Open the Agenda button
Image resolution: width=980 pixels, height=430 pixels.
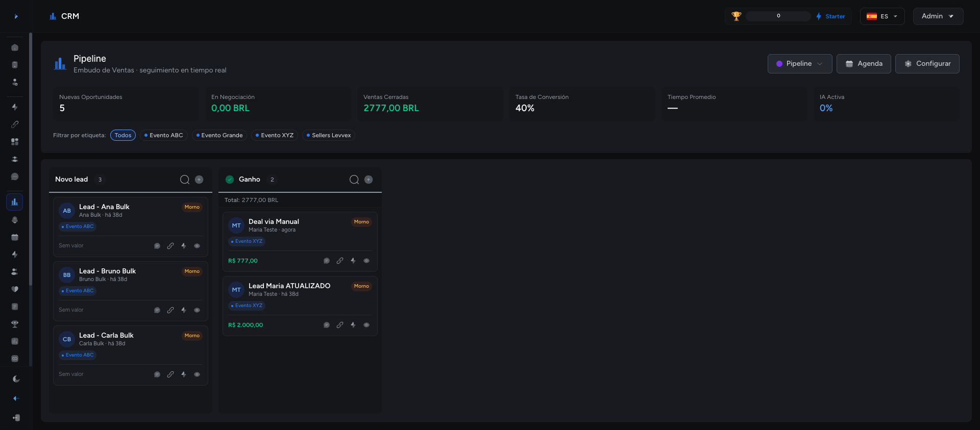click(x=864, y=64)
